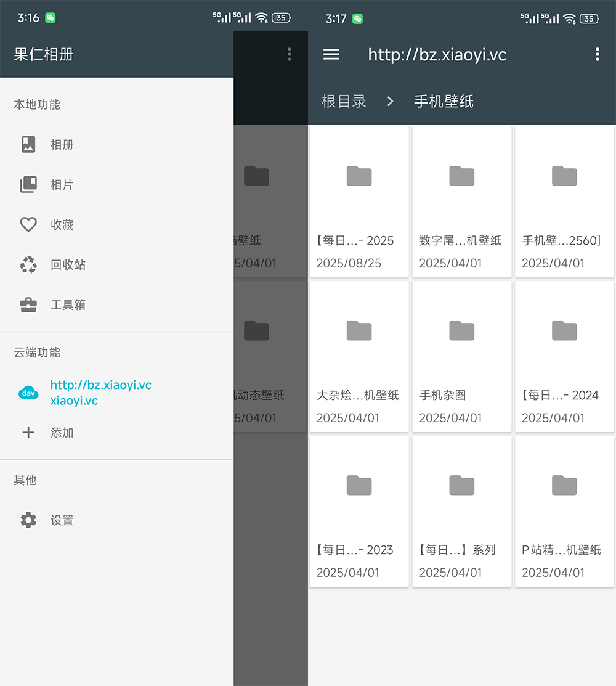Viewport: 616px width, 686px height.
Task: Open the 设置 gear icon
Action: coord(28,520)
